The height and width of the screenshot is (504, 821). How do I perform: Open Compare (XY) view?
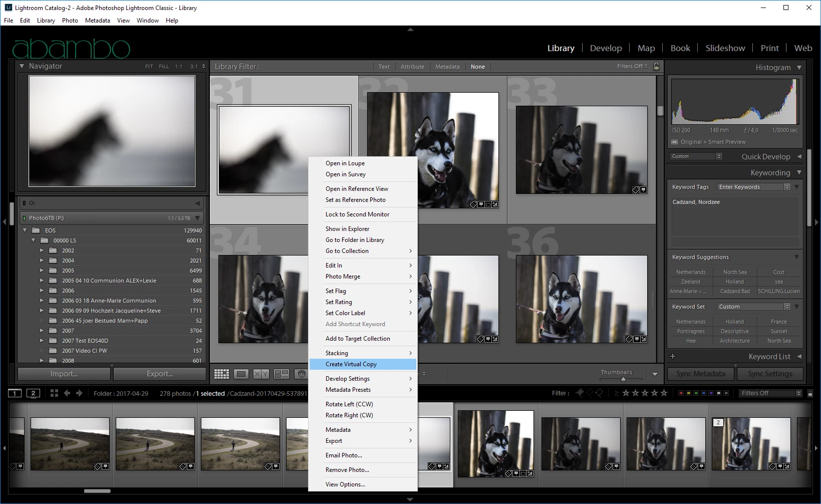(x=261, y=374)
